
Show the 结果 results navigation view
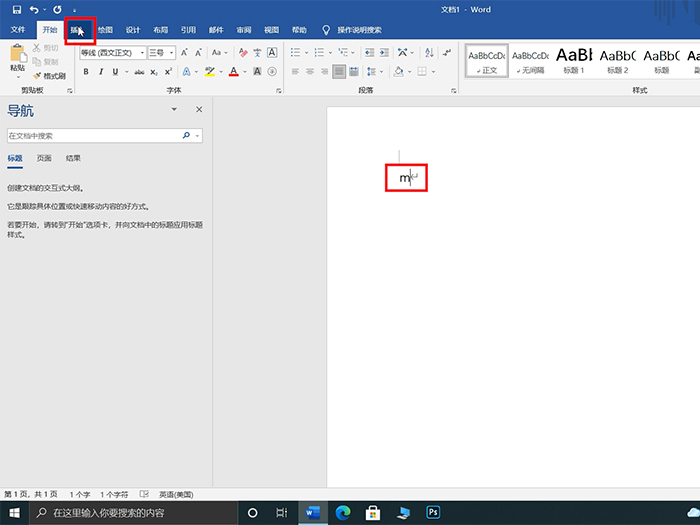(x=73, y=158)
